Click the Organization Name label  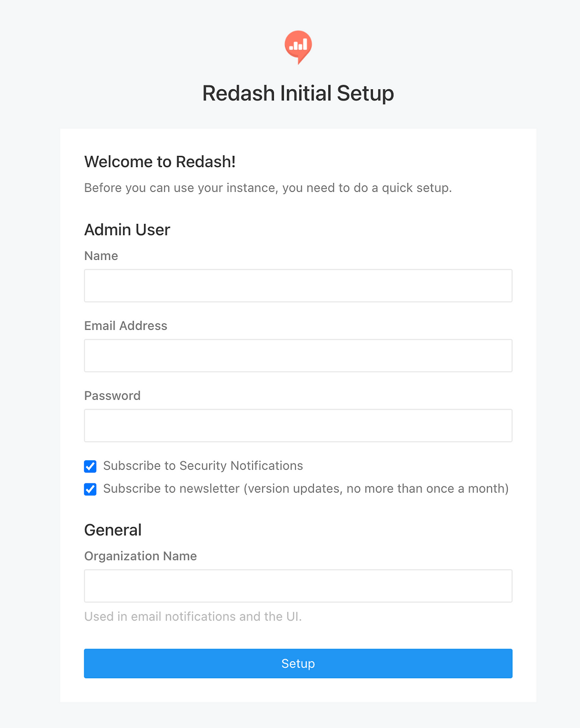point(140,556)
